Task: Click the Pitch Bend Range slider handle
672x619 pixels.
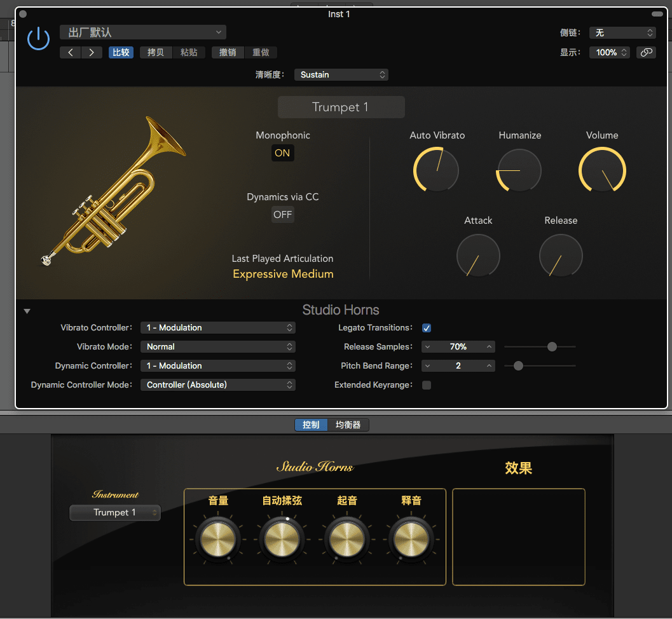Action: 518,366
